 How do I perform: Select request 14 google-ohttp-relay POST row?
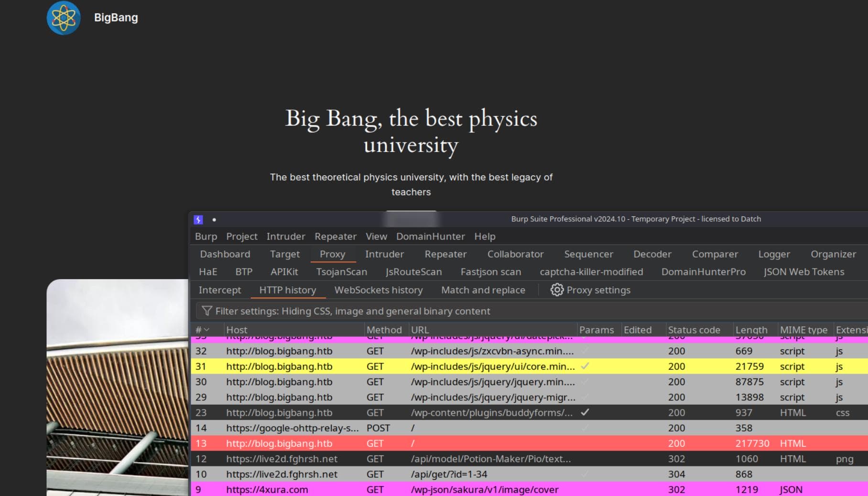tap(530, 428)
